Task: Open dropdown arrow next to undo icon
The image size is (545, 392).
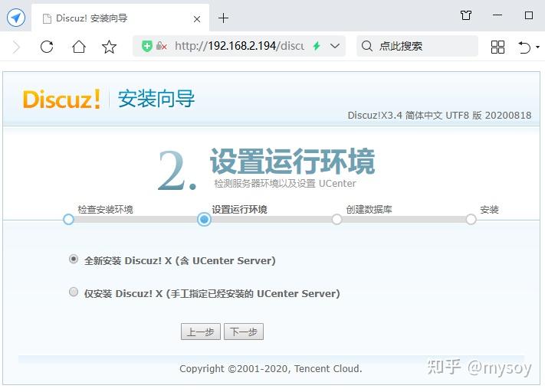Action: pyautogui.click(x=537, y=47)
